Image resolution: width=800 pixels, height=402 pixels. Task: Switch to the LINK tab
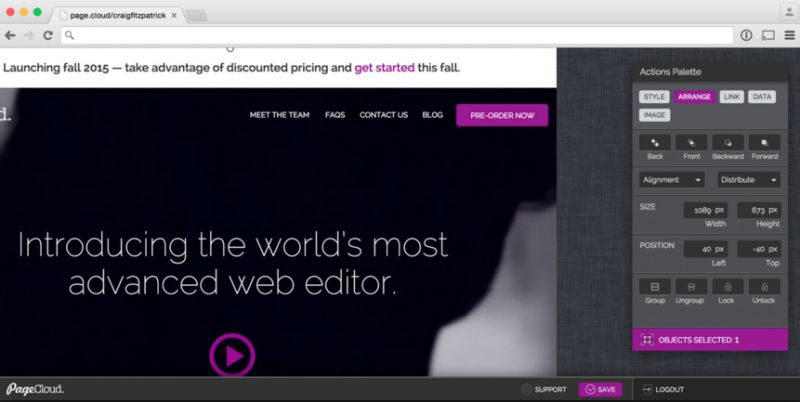pyautogui.click(x=732, y=97)
